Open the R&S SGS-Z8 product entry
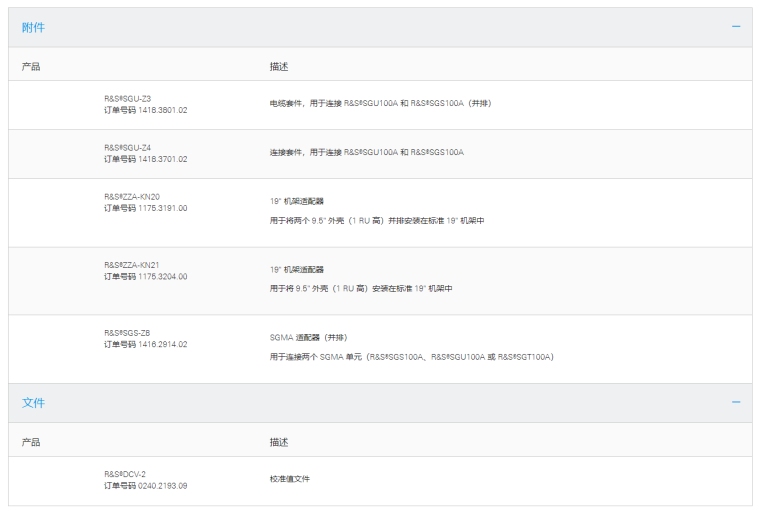760x513 pixels. (128, 333)
